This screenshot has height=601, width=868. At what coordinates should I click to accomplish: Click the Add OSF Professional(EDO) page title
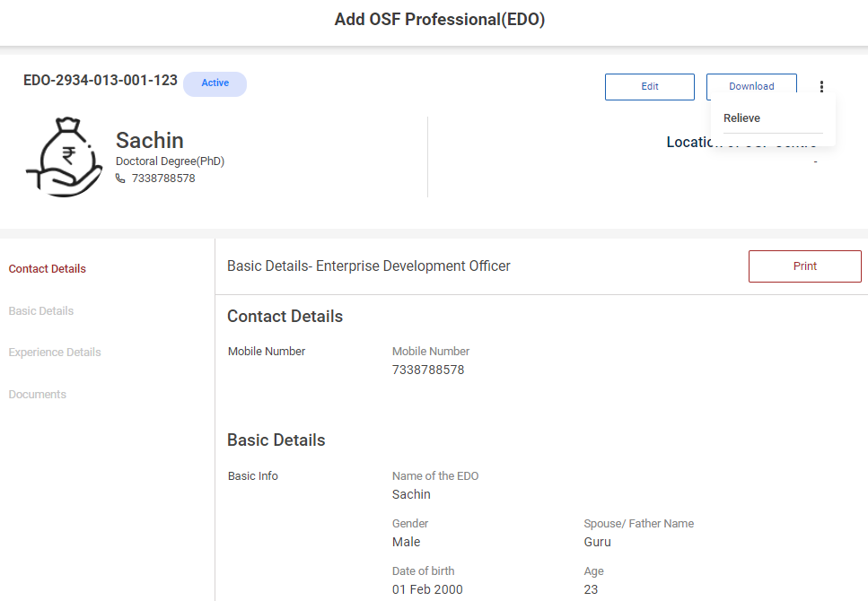point(440,20)
